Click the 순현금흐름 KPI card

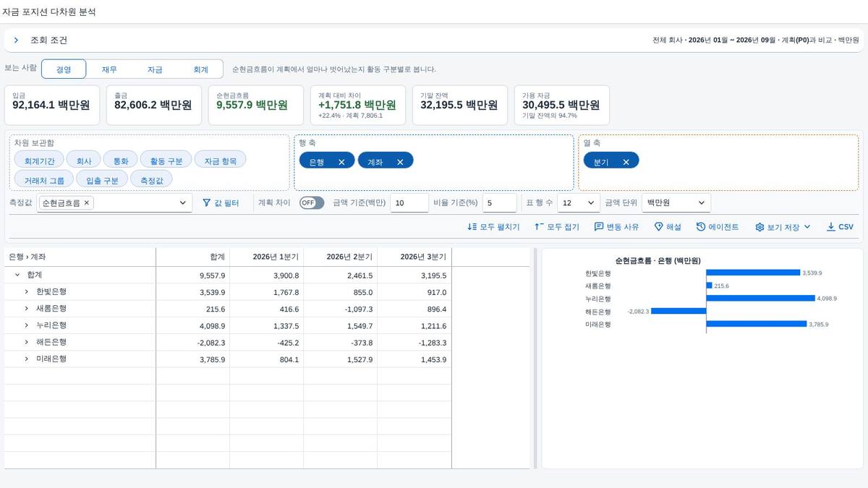point(256,105)
